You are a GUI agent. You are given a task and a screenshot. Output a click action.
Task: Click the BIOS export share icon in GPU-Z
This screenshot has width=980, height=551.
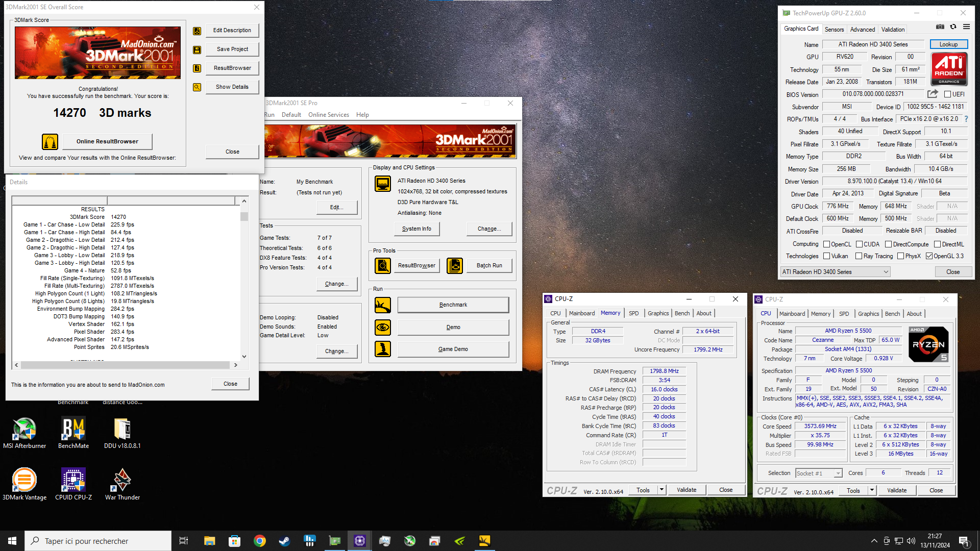tap(933, 94)
